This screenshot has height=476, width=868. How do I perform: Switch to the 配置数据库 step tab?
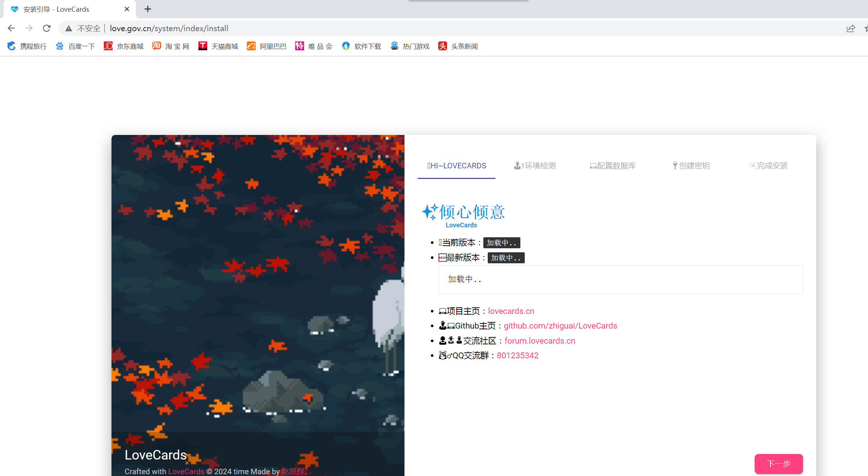(612, 166)
